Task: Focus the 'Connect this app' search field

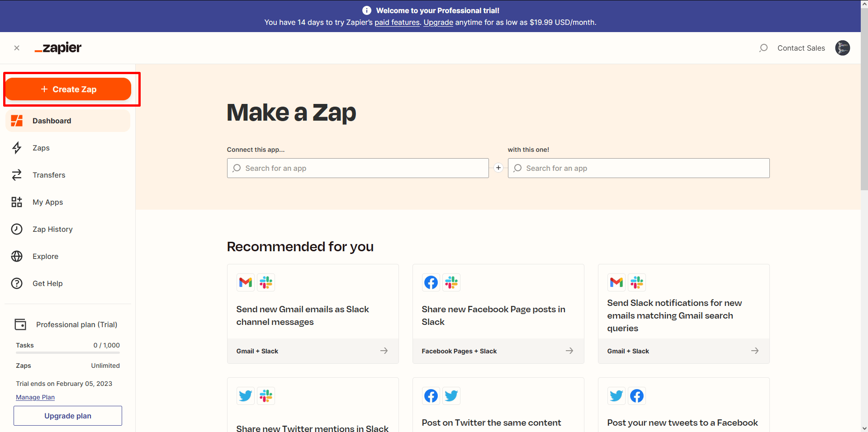Action: [x=357, y=168]
